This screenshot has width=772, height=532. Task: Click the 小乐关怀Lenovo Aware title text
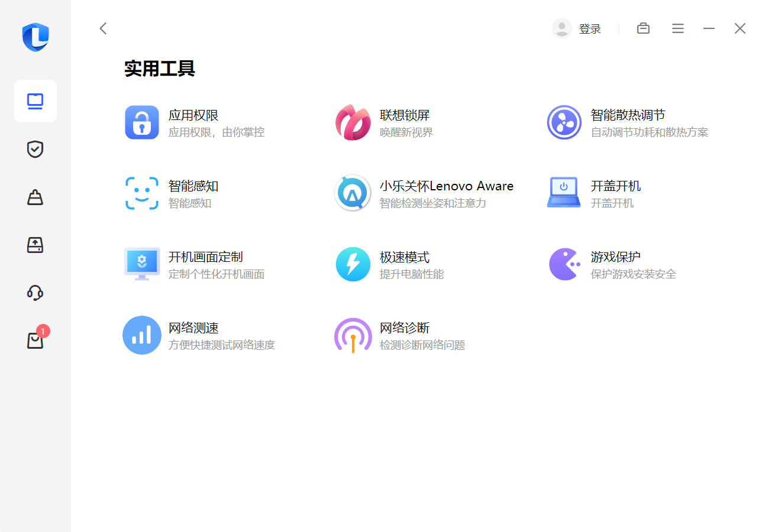tap(447, 186)
